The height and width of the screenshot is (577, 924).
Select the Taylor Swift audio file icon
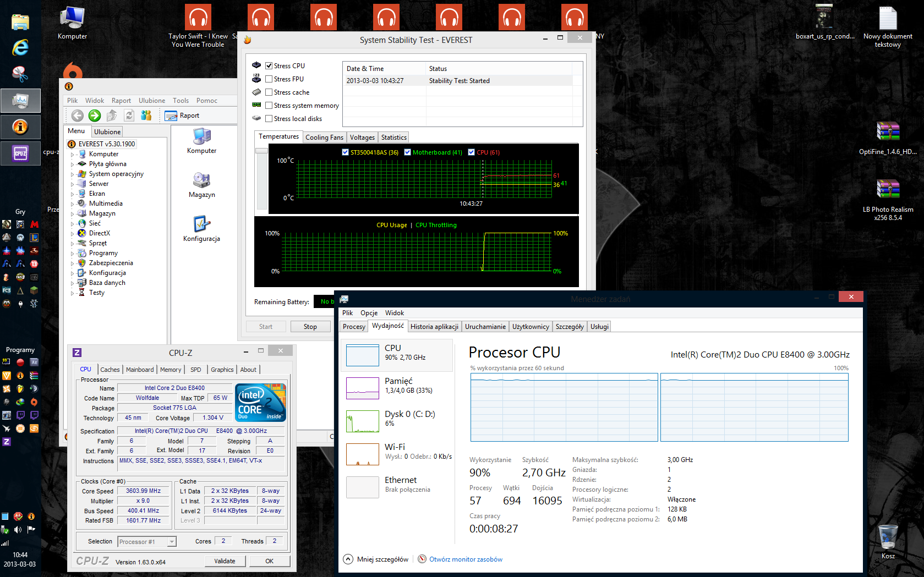click(x=198, y=26)
